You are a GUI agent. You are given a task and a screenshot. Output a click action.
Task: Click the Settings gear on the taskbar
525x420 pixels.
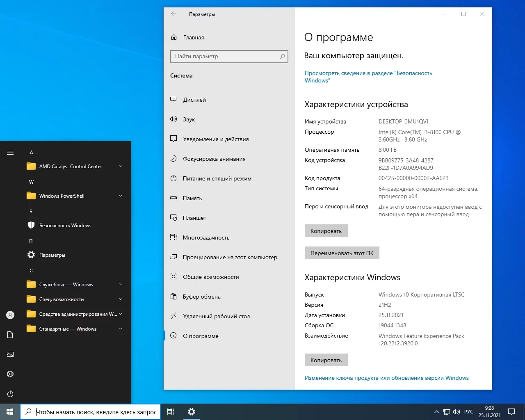pyautogui.click(x=191, y=412)
